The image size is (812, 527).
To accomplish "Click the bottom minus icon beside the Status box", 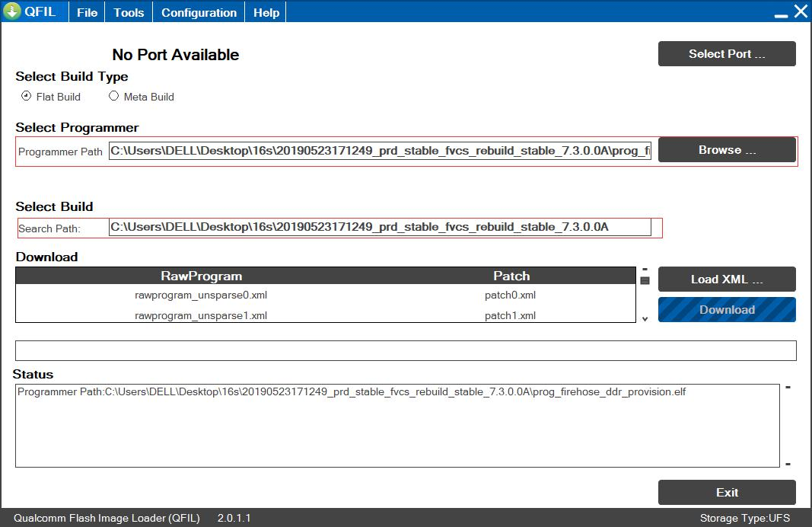I will [x=788, y=464].
